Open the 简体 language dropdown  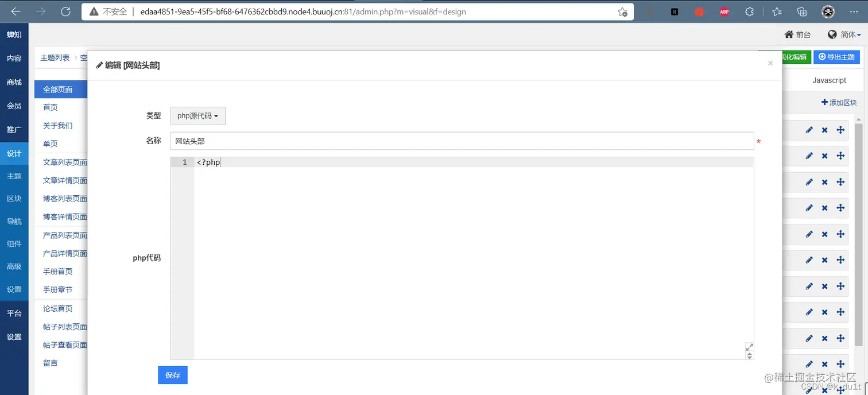[x=850, y=34]
